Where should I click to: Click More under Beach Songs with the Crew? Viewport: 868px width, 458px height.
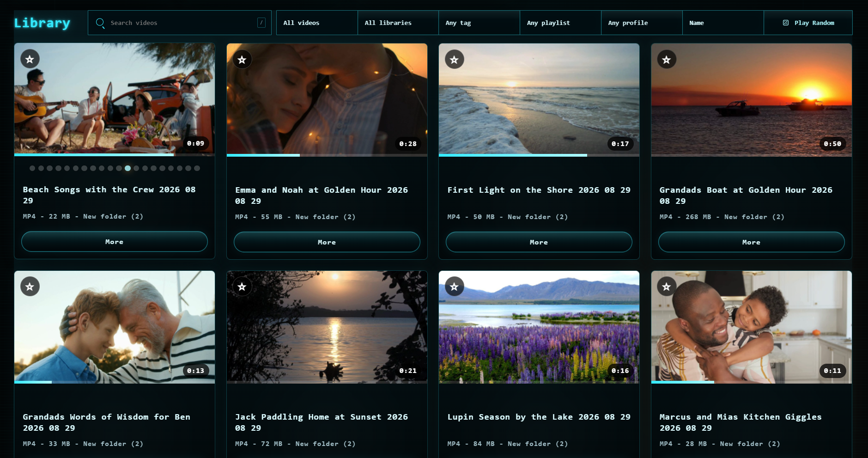coord(115,242)
